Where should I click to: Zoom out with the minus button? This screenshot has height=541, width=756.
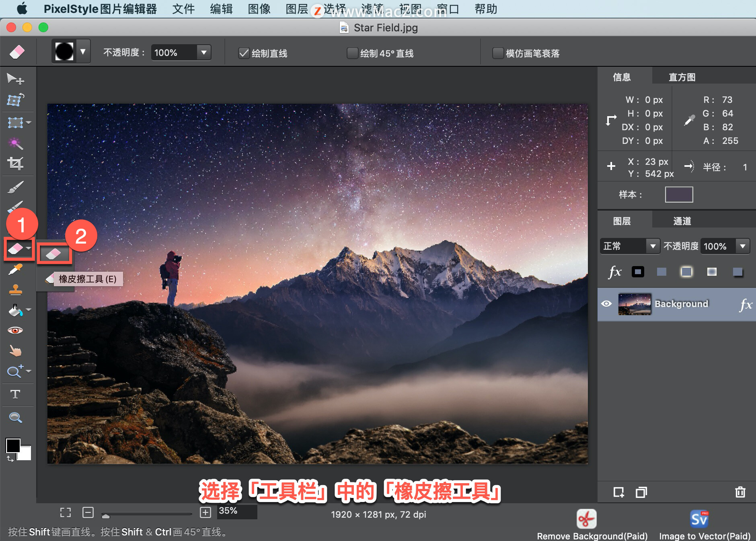coord(88,512)
